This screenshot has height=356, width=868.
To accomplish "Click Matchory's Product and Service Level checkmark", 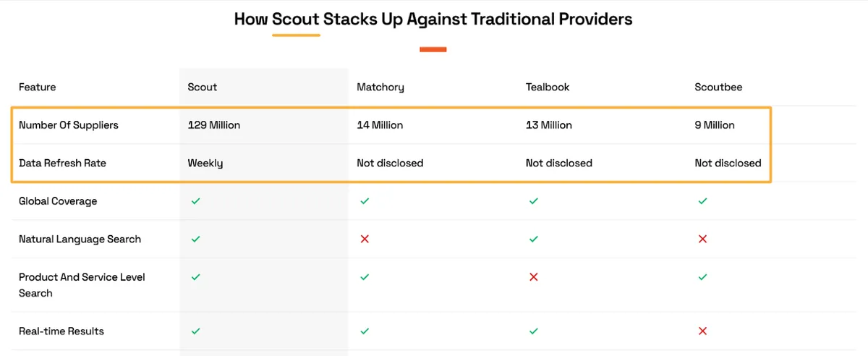I will point(365,276).
